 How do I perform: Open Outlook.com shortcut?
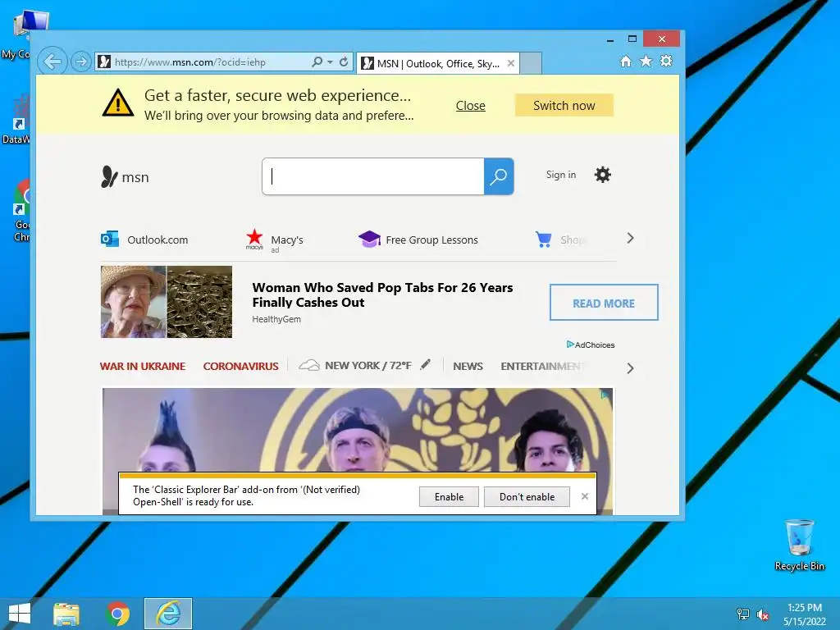[x=144, y=240]
